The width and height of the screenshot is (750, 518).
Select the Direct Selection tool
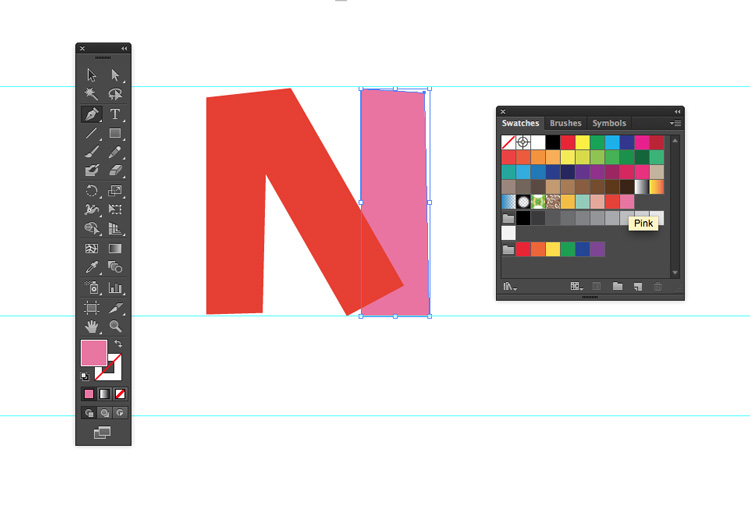pos(115,75)
